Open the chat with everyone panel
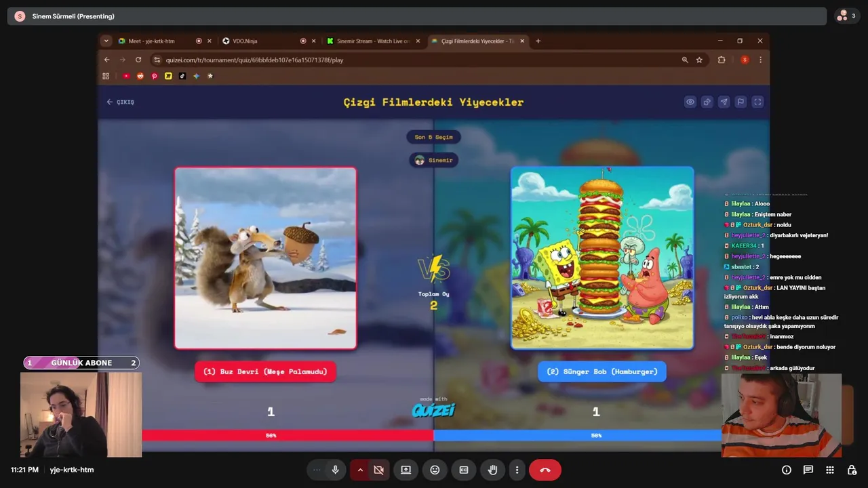The image size is (868, 488). [808, 470]
